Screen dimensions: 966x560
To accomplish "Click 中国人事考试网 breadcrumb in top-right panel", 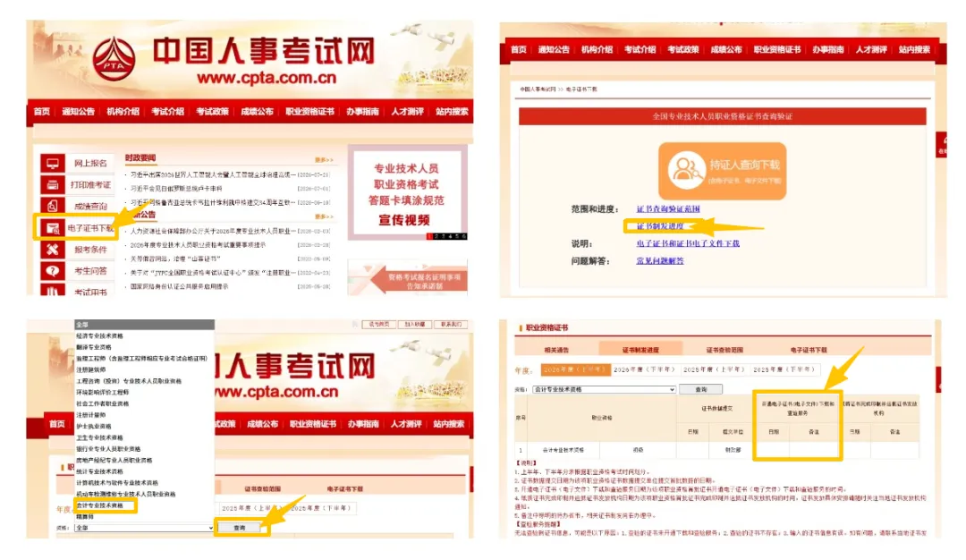I will 538,89.
